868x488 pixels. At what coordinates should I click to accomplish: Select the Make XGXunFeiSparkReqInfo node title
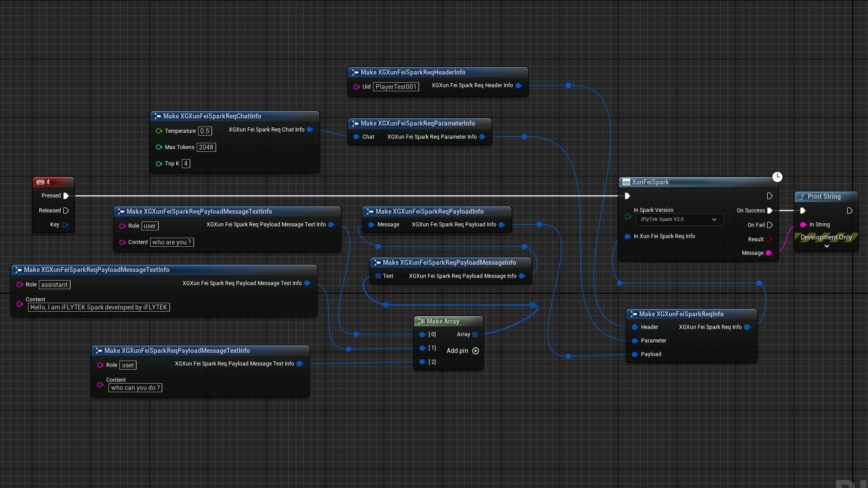pyautogui.click(x=681, y=314)
